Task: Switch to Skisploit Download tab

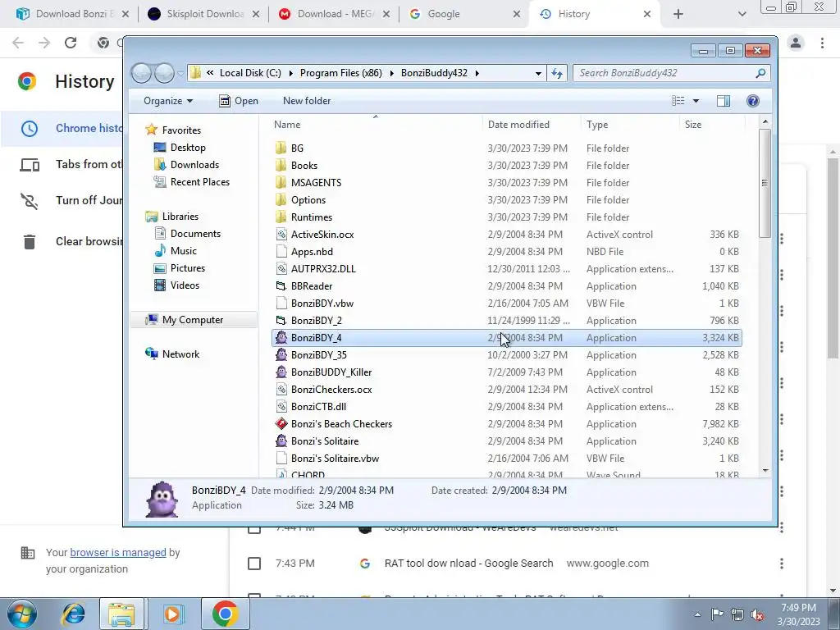Action: (204, 14)
